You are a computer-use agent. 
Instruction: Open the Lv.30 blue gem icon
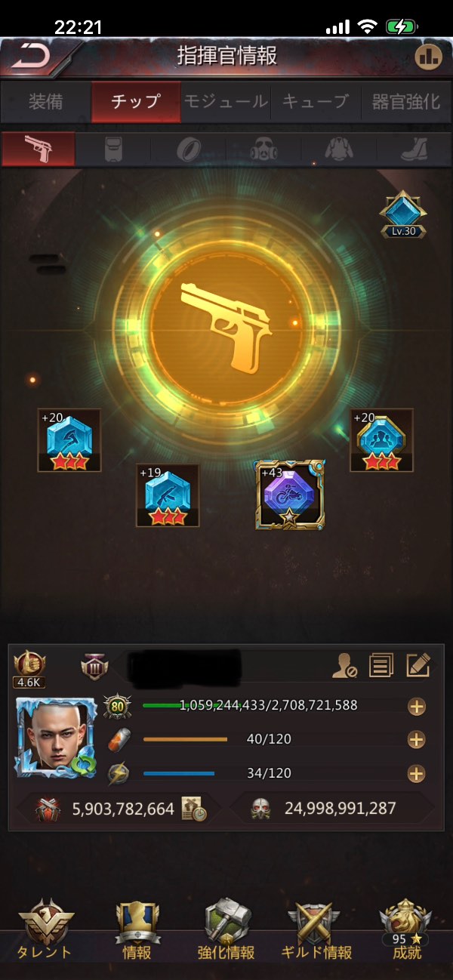tap(403, 214)
